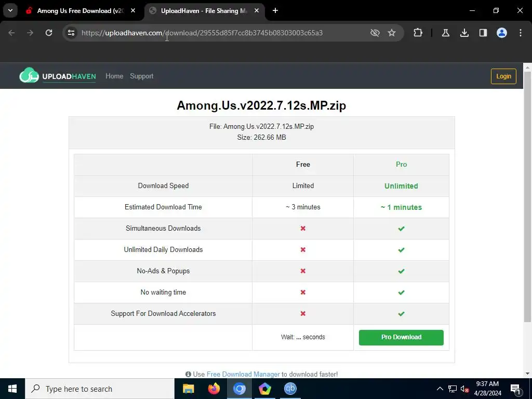532x399 pixels.
Task: Go back to the previous page
Action: 11,33
